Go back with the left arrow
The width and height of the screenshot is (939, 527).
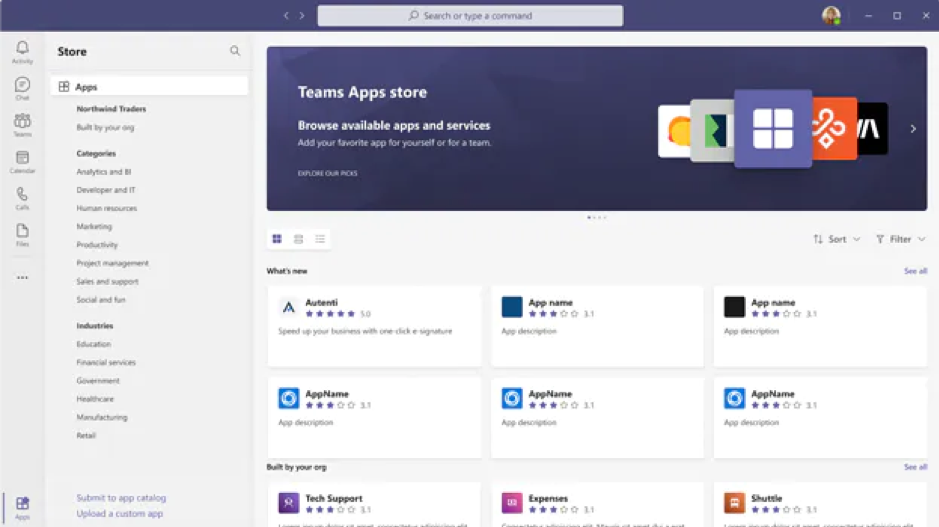(286, 16)
